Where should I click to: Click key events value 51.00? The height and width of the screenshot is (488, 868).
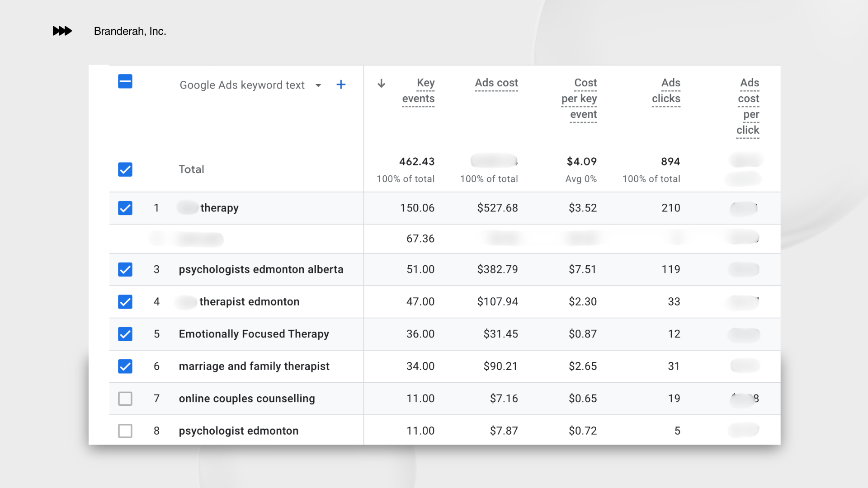point(420,269)
